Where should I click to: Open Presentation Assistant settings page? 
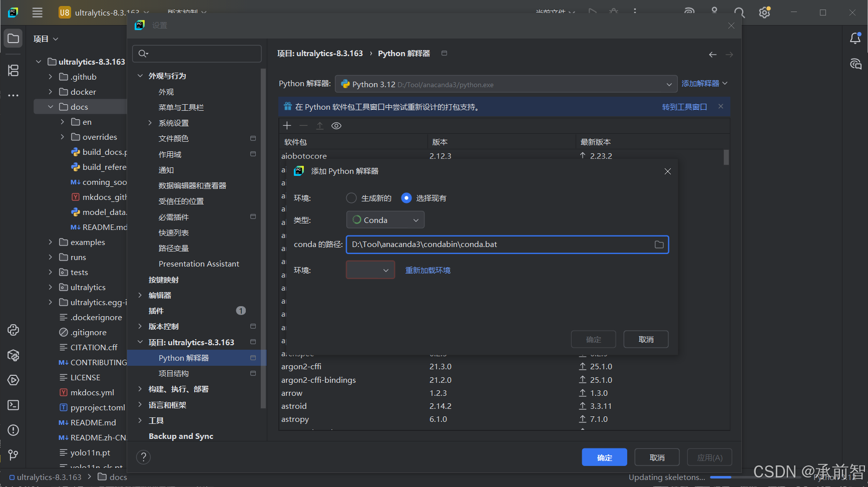[x=199, y=264]
